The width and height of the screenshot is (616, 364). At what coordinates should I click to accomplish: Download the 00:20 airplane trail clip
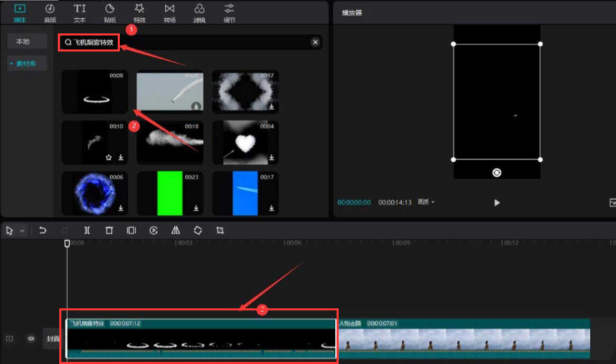(196, 106)
